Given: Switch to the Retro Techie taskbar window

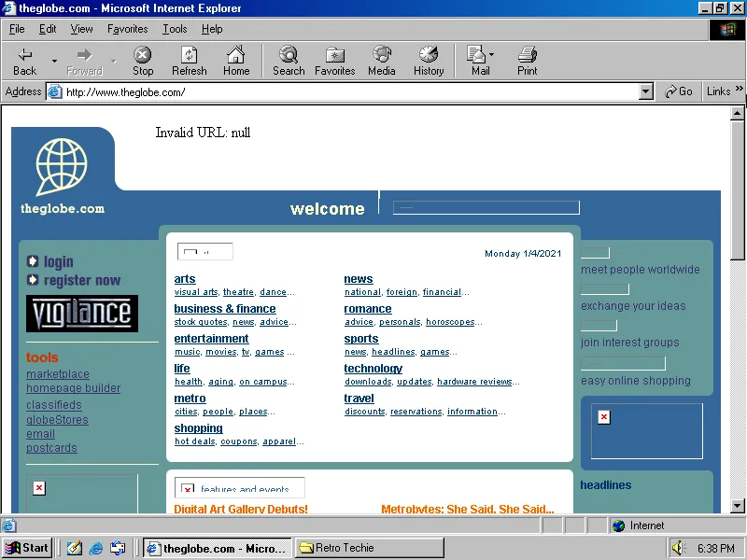Looking at the screenshot, I should coord(368,547).
